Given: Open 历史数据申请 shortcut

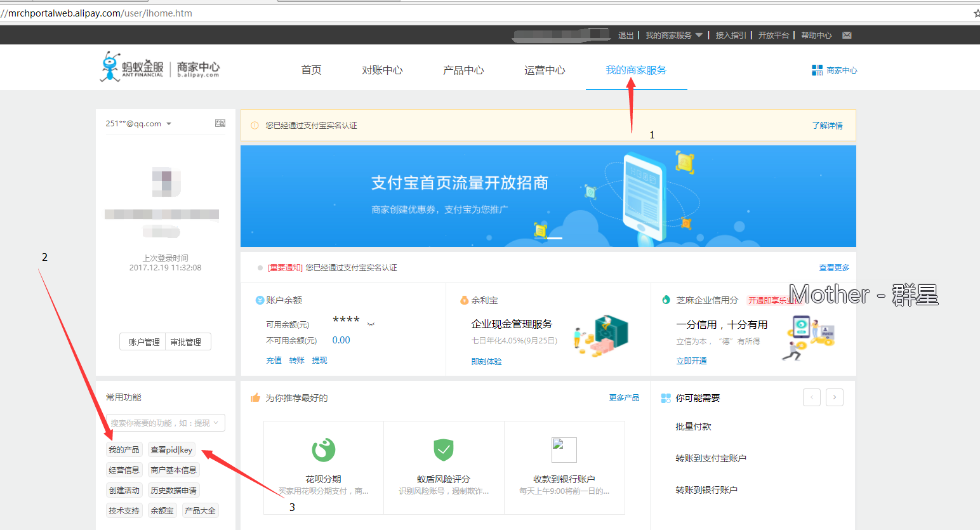Looking at the screenshot, I should 174,491.
